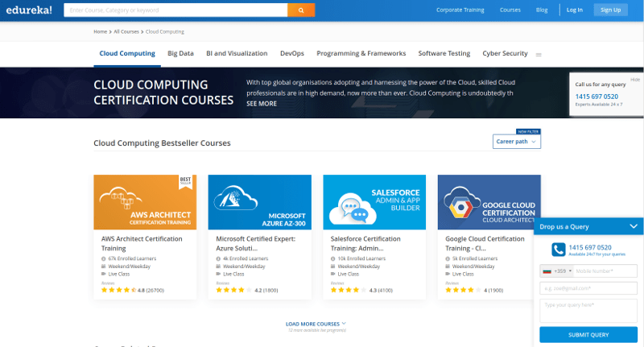Click the orange search magnifier button
The width and height of the screenshot is (644, 347).
[301, 10]
